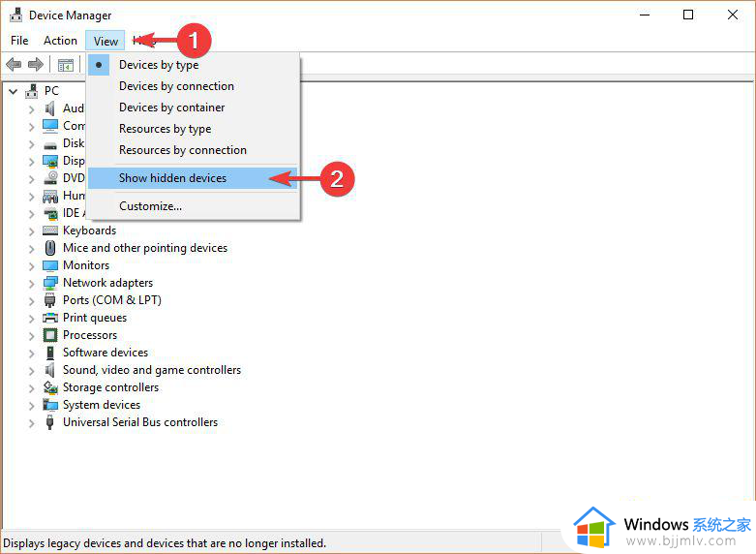Expand Universal Serial Bus controllers
The image size is (756, 554).
(x=31, y=422)
